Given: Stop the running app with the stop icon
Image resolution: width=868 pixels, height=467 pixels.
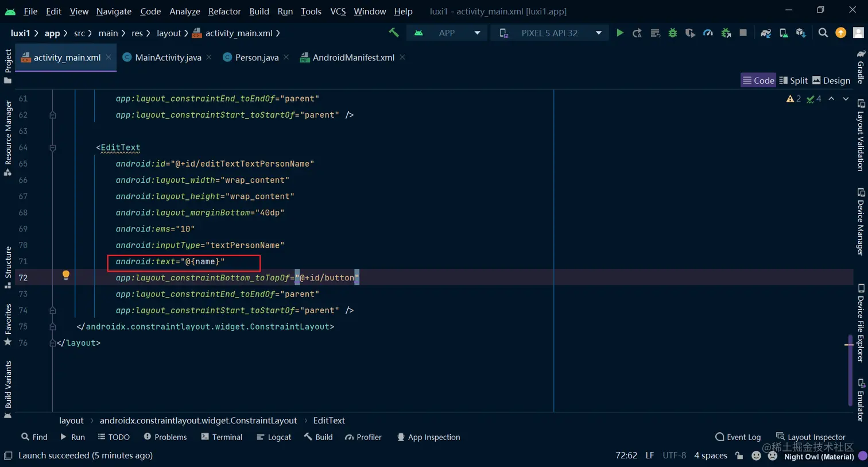Looking at the screenshot, I should point(743,33).
